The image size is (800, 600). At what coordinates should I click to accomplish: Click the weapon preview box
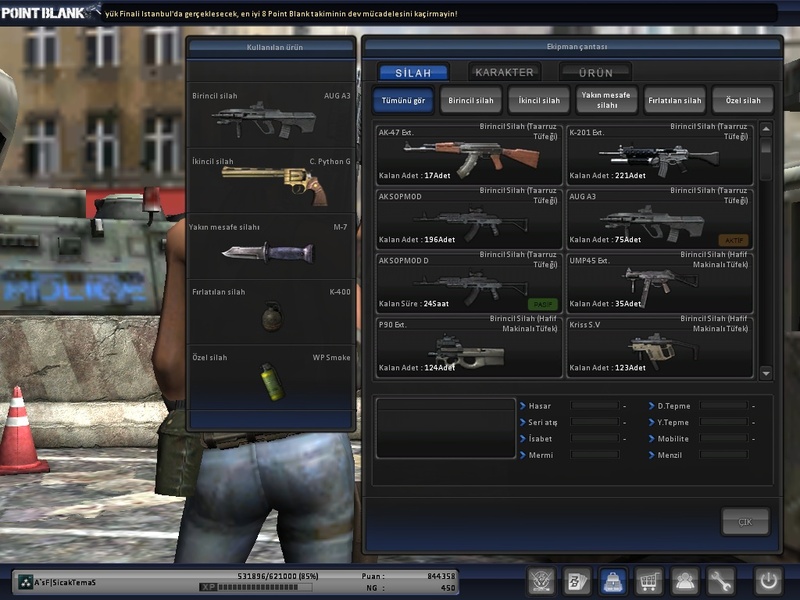click(446, 428)
